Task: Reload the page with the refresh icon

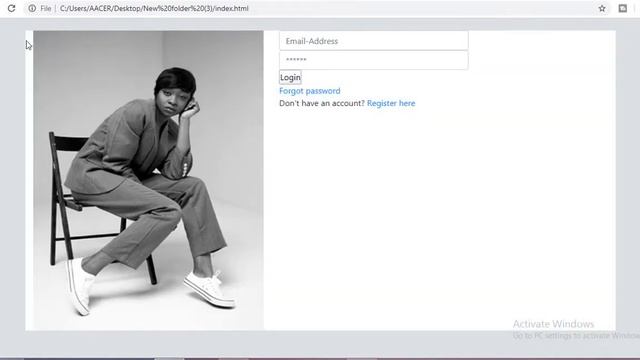Action: point(11,8)
